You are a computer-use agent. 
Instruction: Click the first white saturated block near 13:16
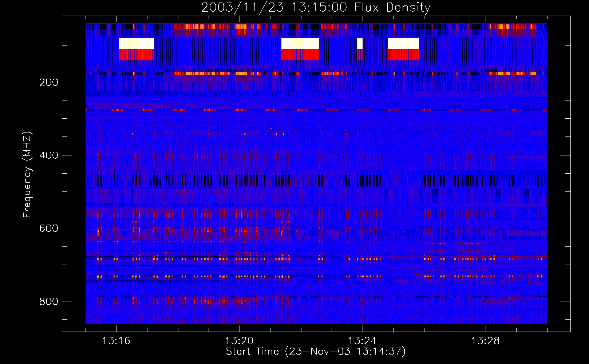pos(137,43)
